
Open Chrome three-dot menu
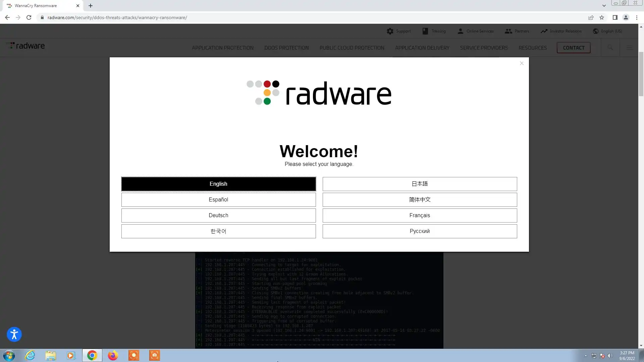(637, 17)
